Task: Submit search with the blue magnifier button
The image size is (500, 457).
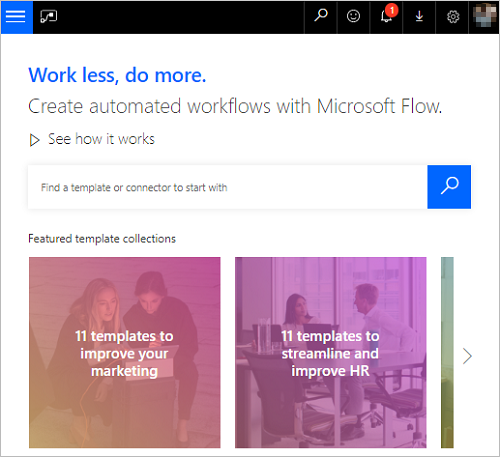Action: click(x=449, y=187)
